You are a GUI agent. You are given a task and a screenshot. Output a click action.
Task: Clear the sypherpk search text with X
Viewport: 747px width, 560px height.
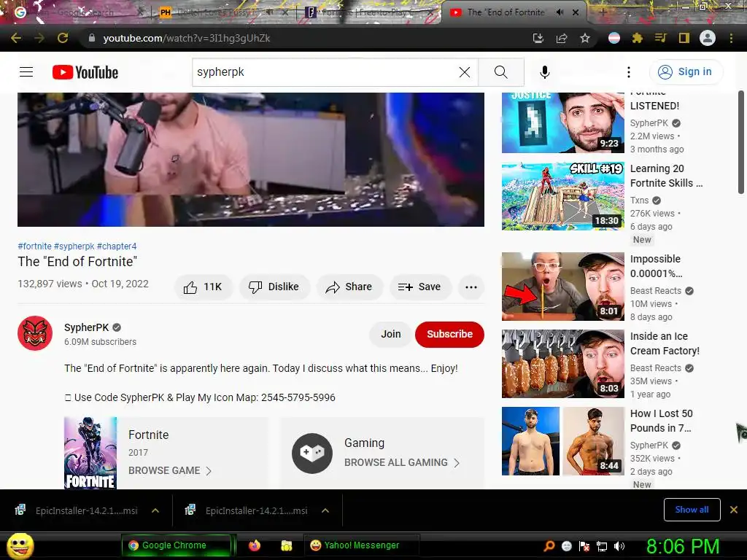[465, 72]
